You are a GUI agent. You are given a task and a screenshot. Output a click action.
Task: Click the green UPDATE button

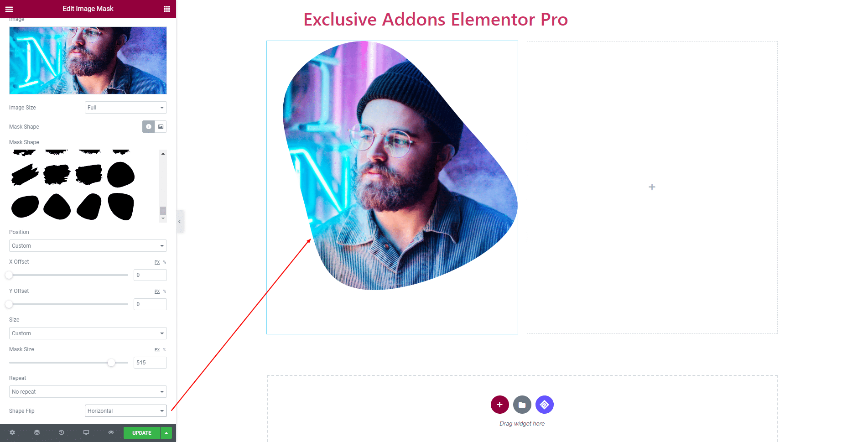[x=142, y=433]
